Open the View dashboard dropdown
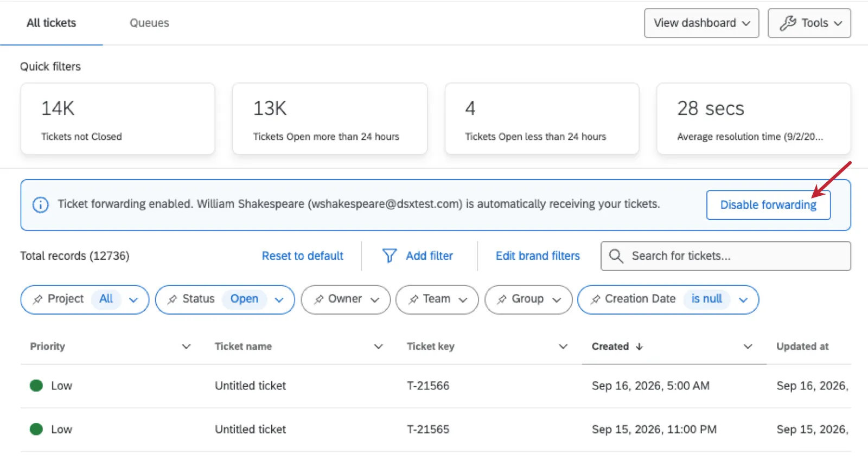Viewport: 868px width, 461px height. point(701,23)
